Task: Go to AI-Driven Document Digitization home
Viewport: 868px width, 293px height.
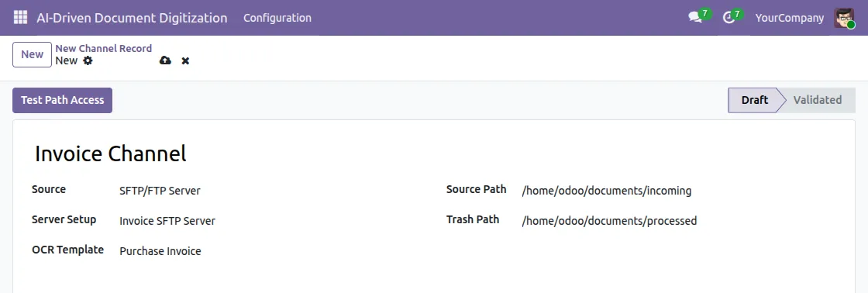Action: pos(132,18)
